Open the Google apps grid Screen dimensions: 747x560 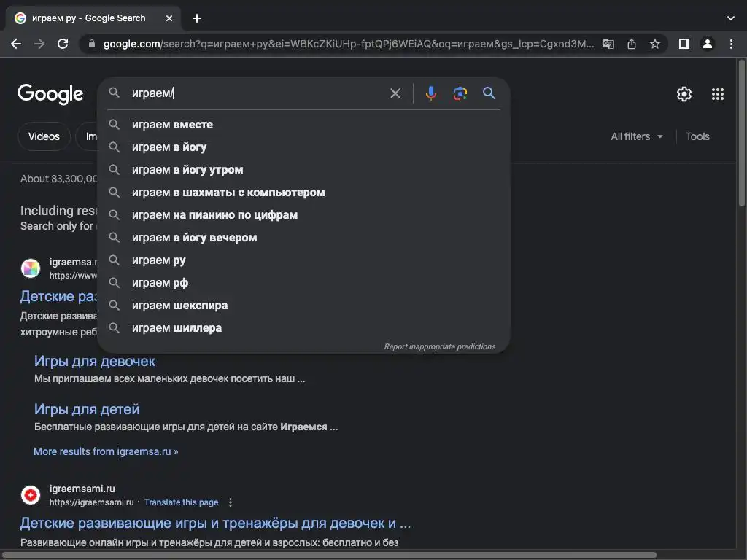pyautogui.click(x=718, y=94)
